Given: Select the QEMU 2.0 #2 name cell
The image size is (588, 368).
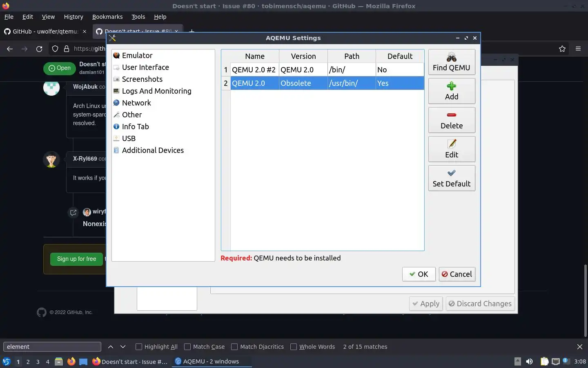Looking at the screenshot, I should pos(255,70).
